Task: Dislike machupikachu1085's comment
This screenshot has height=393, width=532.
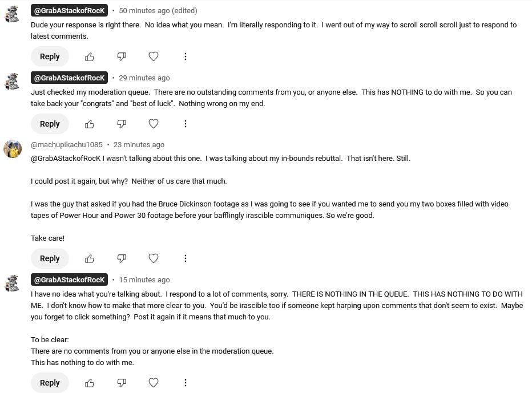Action: 122,258
